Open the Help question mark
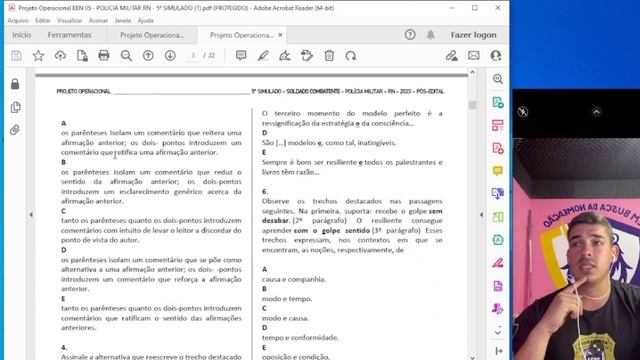 click(410, 35)
